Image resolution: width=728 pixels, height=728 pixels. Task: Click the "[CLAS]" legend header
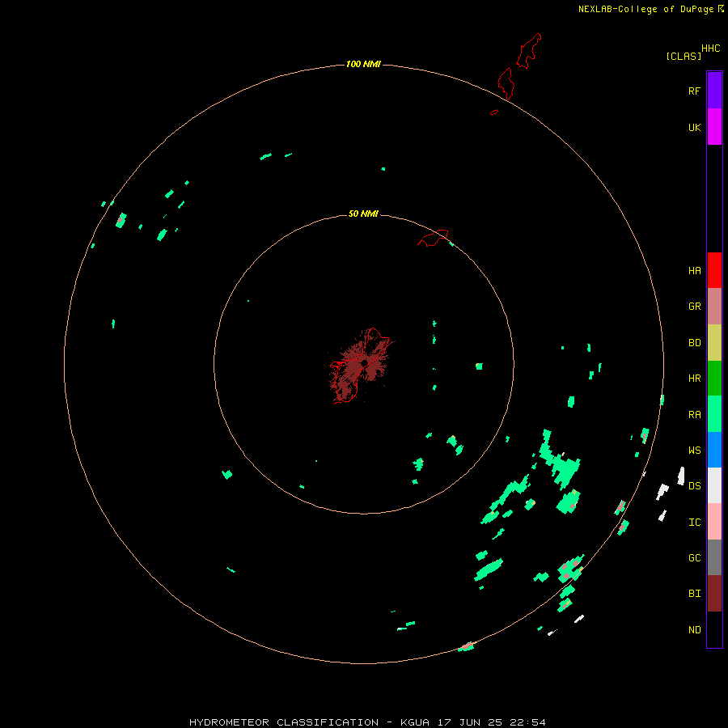pyautogui.click(x=684, y=56)
